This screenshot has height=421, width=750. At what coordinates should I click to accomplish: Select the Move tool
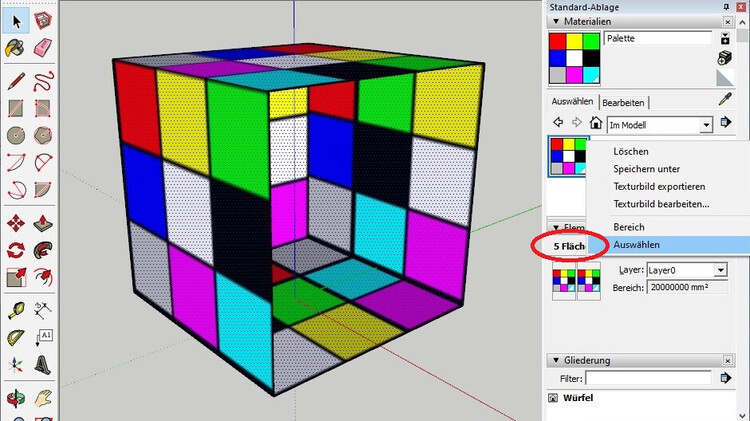(x=16, y=223)
